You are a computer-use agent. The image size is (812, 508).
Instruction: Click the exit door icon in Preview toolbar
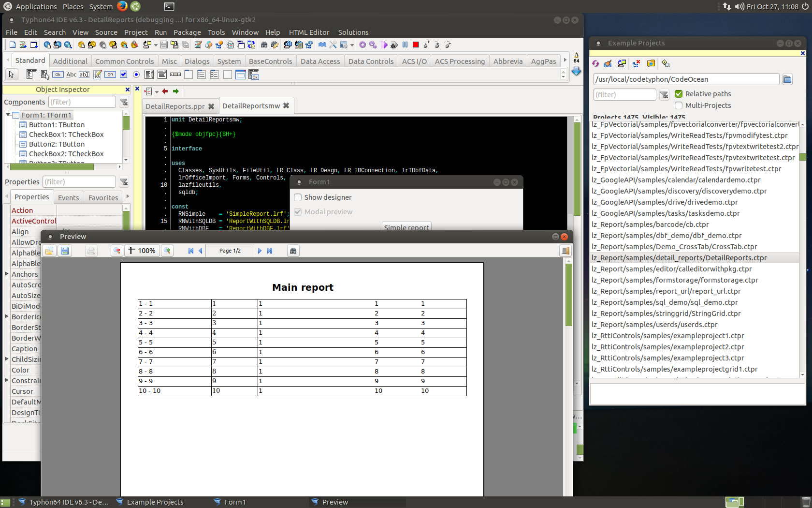click(x=565, y=251)
